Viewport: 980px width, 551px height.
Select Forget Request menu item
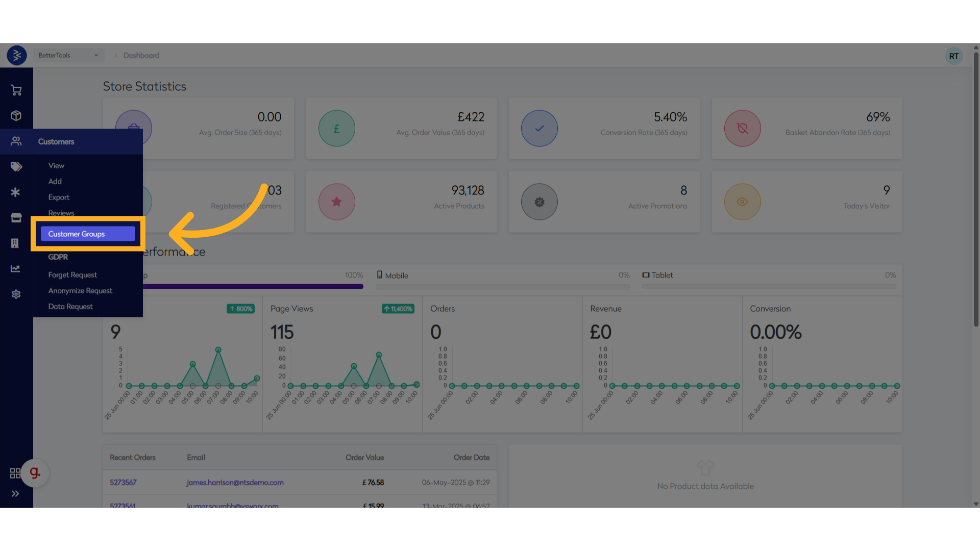pos(72,275)
